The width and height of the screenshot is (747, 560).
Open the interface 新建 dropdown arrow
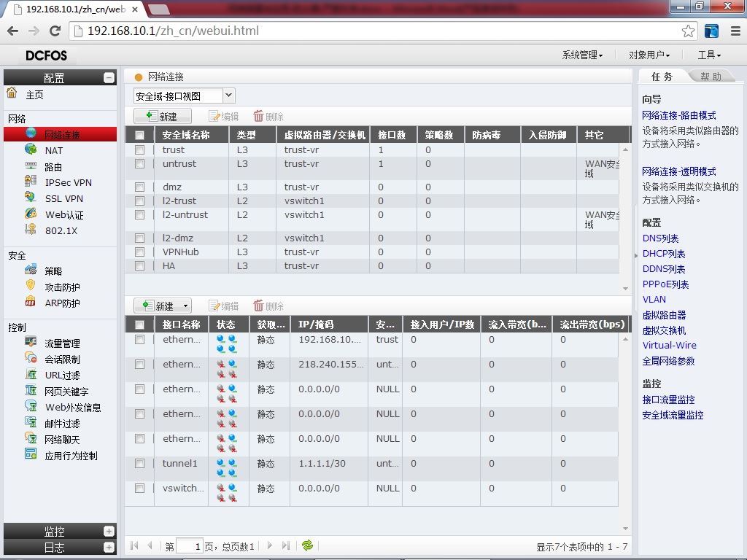186,306
